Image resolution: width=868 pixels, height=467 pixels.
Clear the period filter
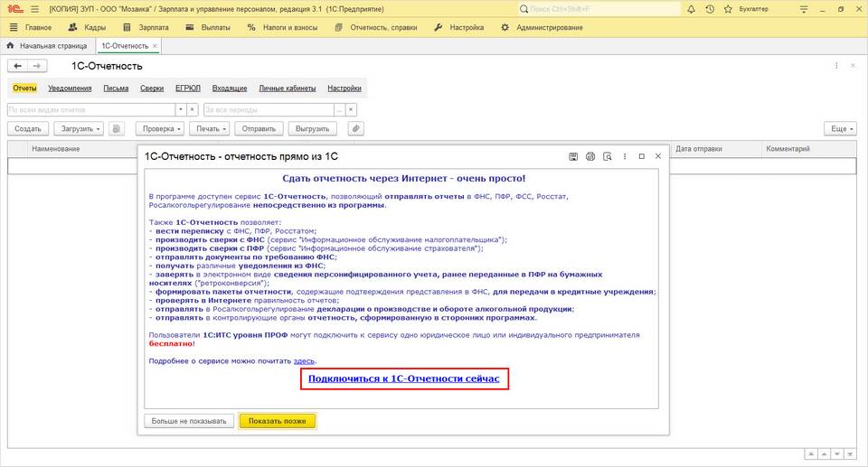click(x=351, y=109)
